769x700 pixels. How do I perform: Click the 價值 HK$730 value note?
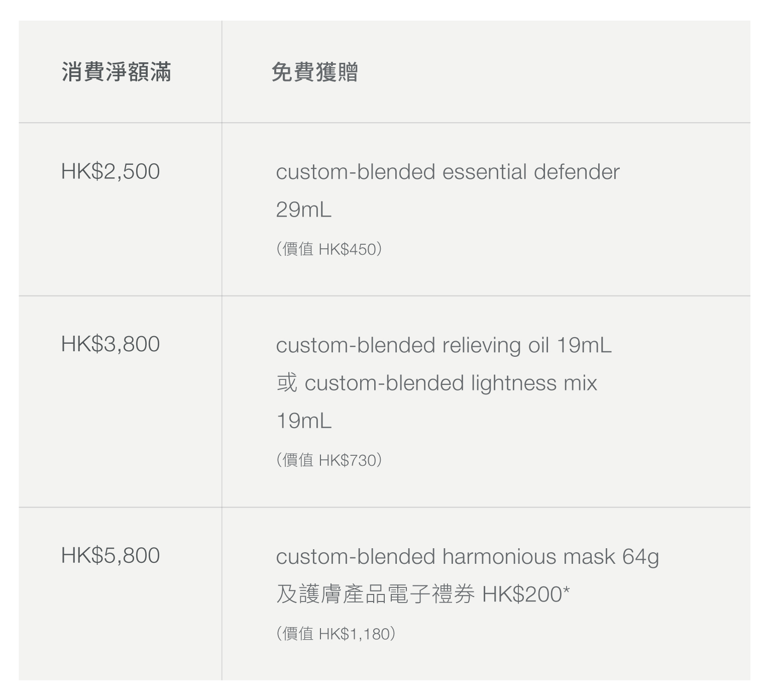click(x=329, y=460)
